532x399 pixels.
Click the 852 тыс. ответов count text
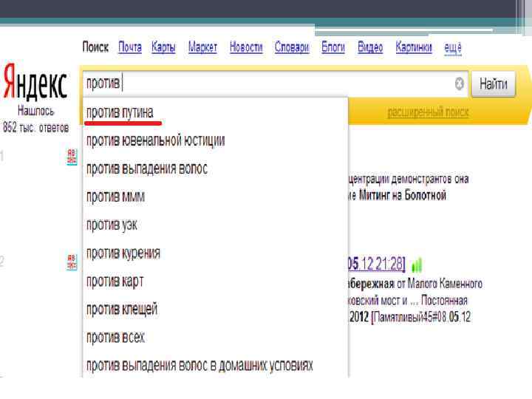point(35,128)
